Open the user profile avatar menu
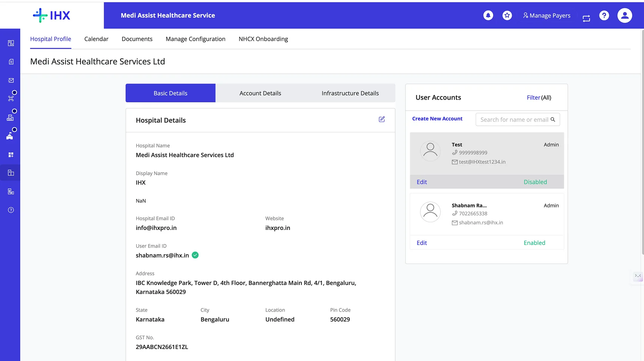 tap(625, 15)
